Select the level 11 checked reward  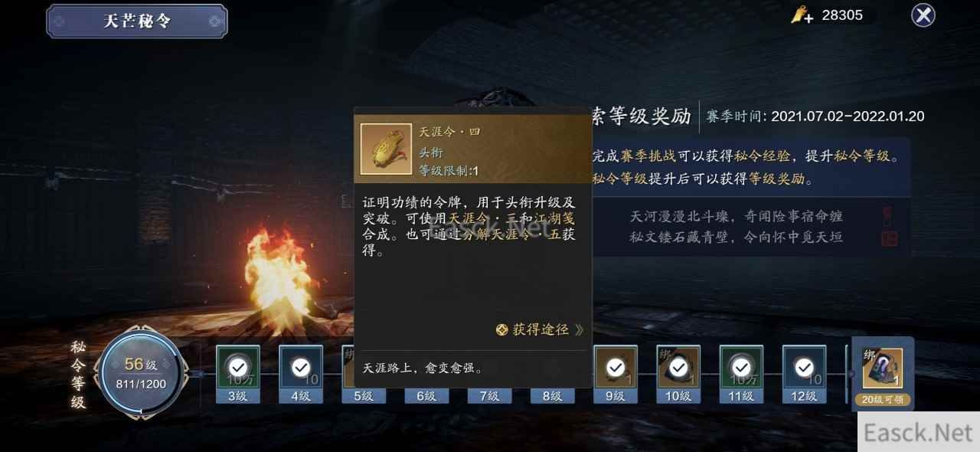point(740,367)
